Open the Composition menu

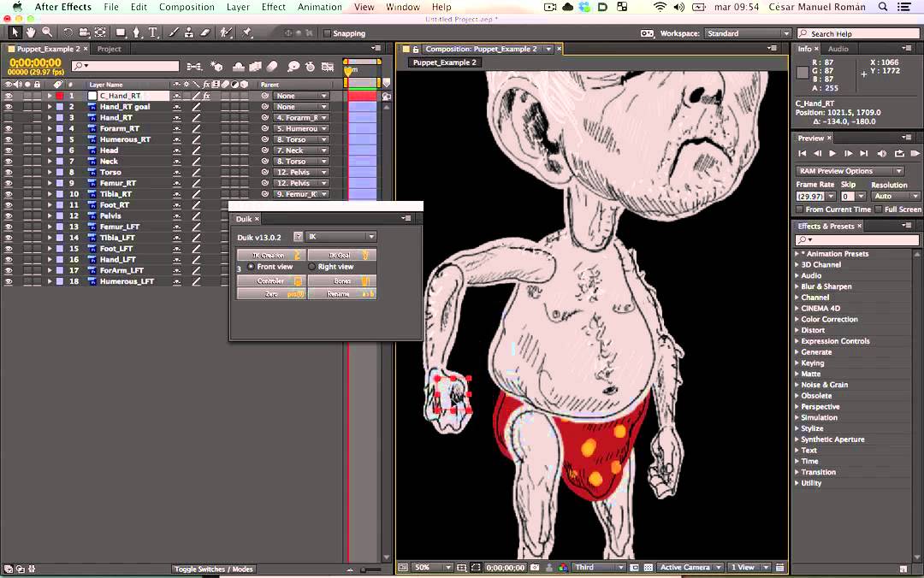187,7
